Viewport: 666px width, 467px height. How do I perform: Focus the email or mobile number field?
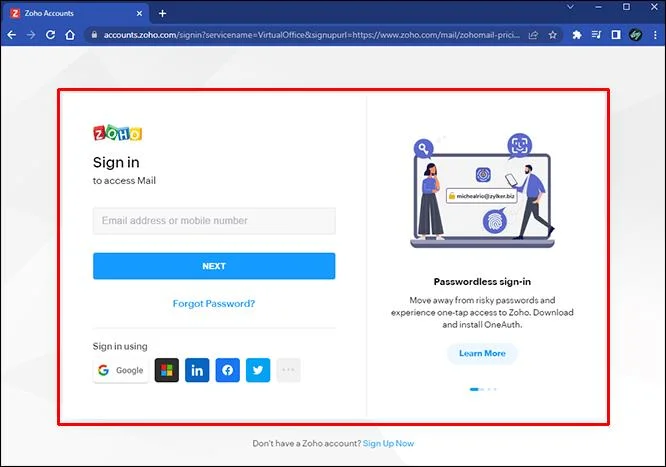click(214, 221)
